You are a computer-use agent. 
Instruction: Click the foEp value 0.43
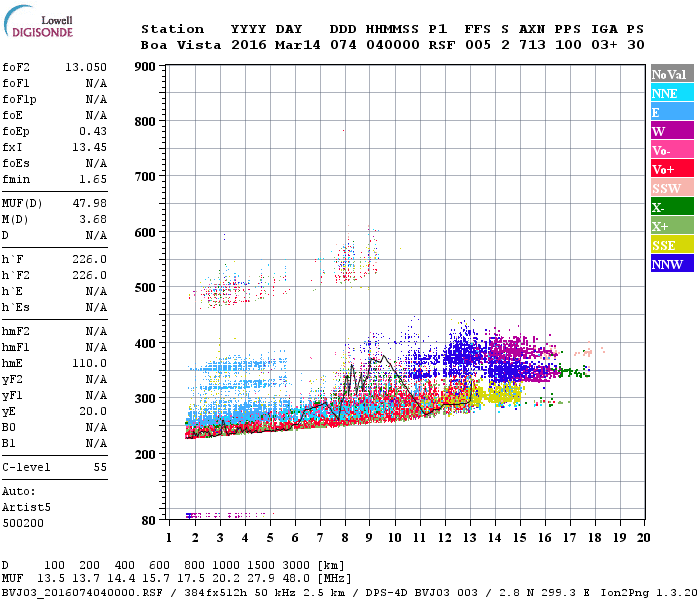[93, 131]
